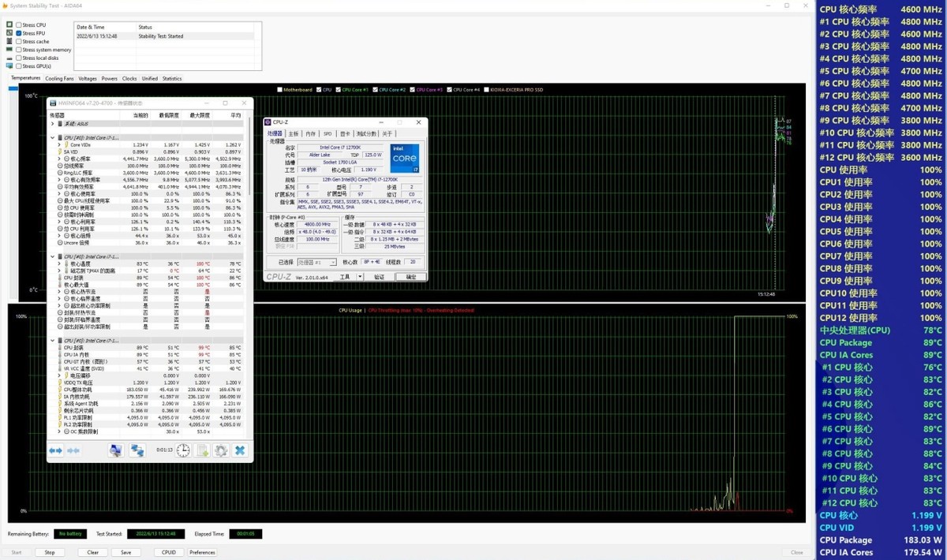Select the Stability Test Started log row

pos(164,36)
